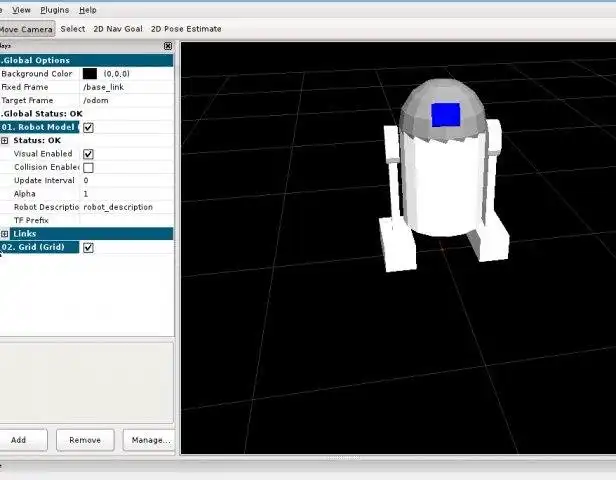Uncheck the Grid display checkbox
The image size is (616, 480).
point(88,248)
